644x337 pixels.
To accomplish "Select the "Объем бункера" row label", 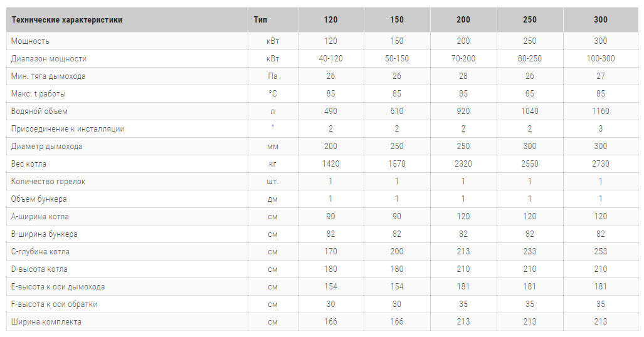I will click(39, 199).
